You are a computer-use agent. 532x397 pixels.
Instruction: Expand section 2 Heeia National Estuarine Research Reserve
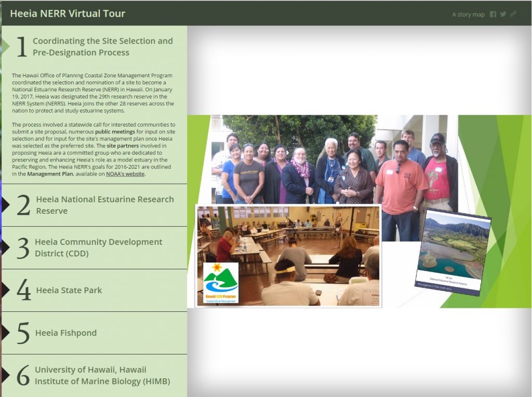tap(104, 204)
